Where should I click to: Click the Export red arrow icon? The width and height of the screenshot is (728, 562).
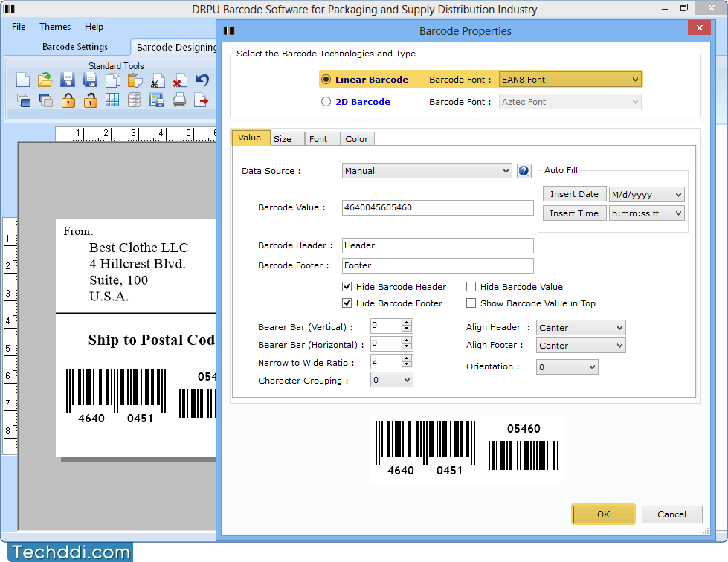point(201,100)
